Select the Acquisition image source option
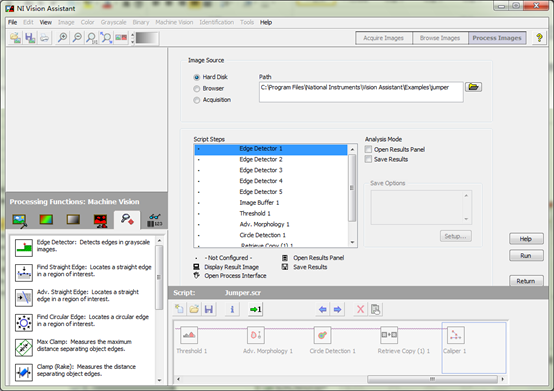 (196, 100)
